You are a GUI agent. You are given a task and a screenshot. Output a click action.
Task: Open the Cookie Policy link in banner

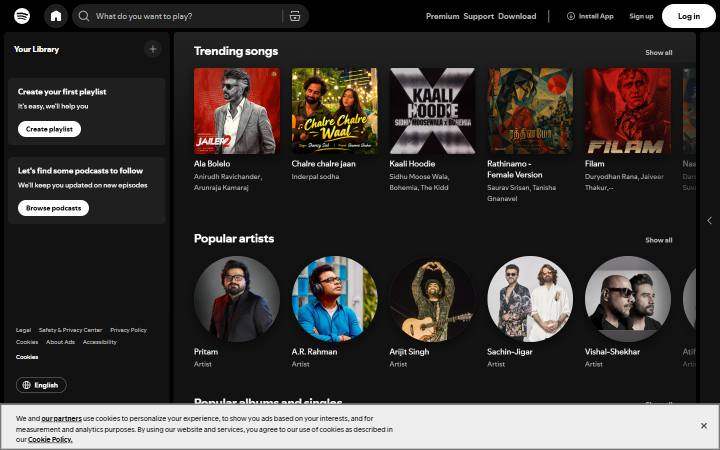click(50, 439)
